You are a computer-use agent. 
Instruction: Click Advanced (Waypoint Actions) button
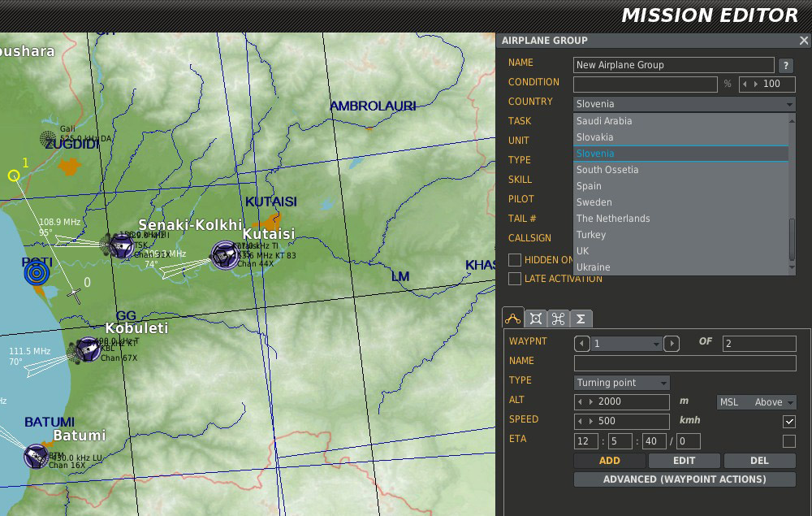point(685,479)
